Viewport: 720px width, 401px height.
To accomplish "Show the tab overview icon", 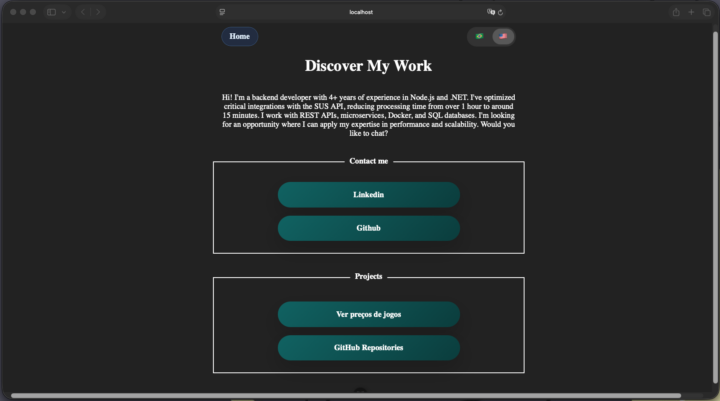I will click(x=707, y=12).
